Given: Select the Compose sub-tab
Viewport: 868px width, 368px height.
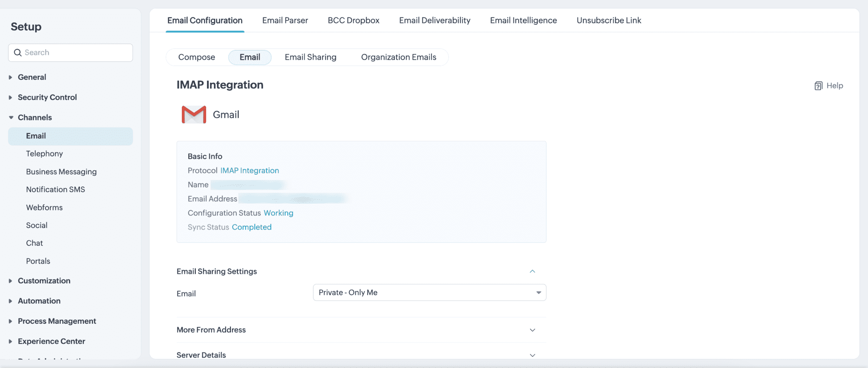Looking at the screenshot, I should point(197,57).
